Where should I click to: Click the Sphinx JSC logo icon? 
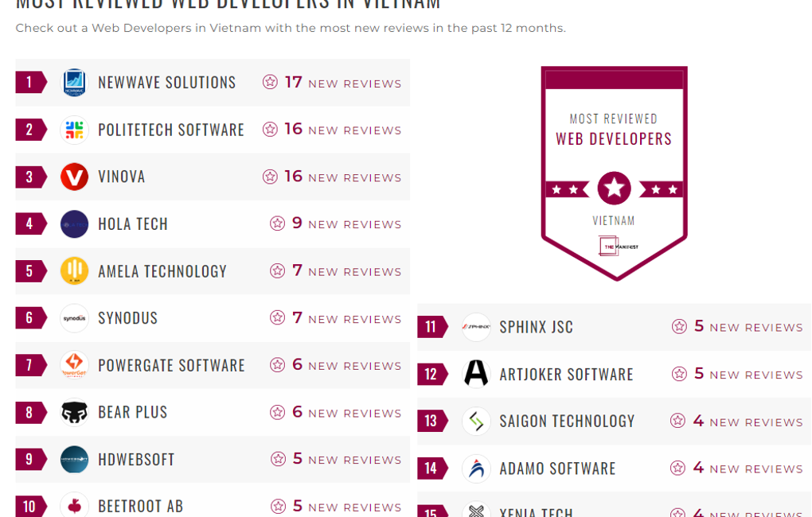pos(476,327)
